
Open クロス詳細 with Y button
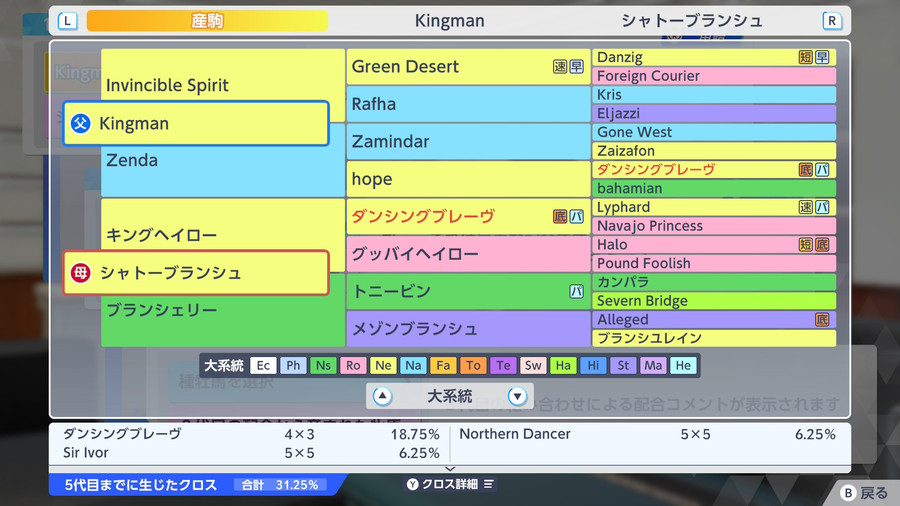point(450,484)
